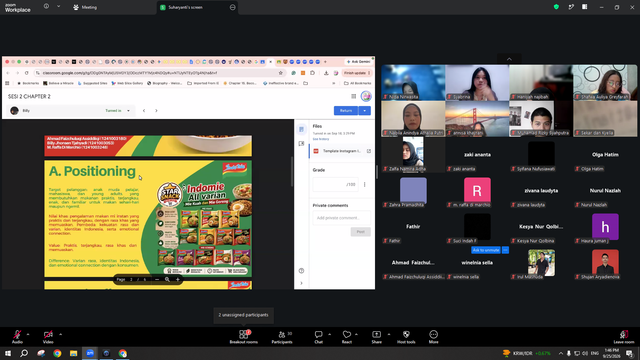Open downloads icon in Chrome toolbar
Image resolution: width=640 pixels, height=360 pixels.
326,73
